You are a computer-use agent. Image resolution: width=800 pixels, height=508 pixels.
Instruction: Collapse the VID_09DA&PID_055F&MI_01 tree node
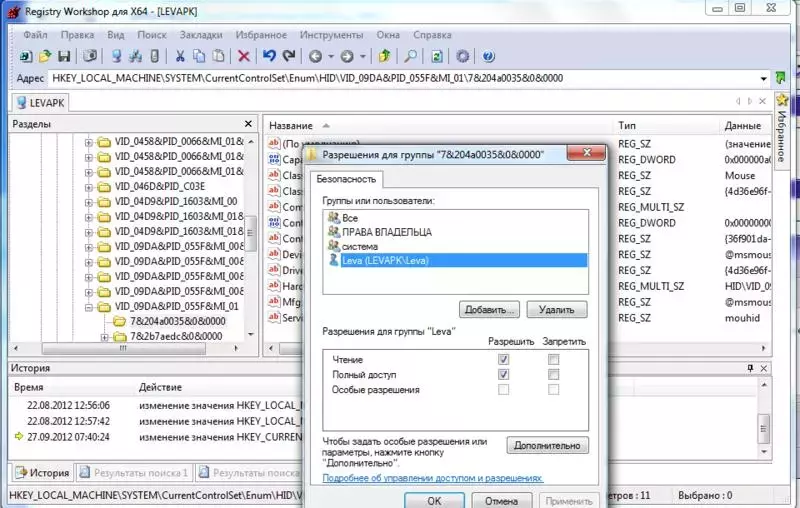coord(89,307)
